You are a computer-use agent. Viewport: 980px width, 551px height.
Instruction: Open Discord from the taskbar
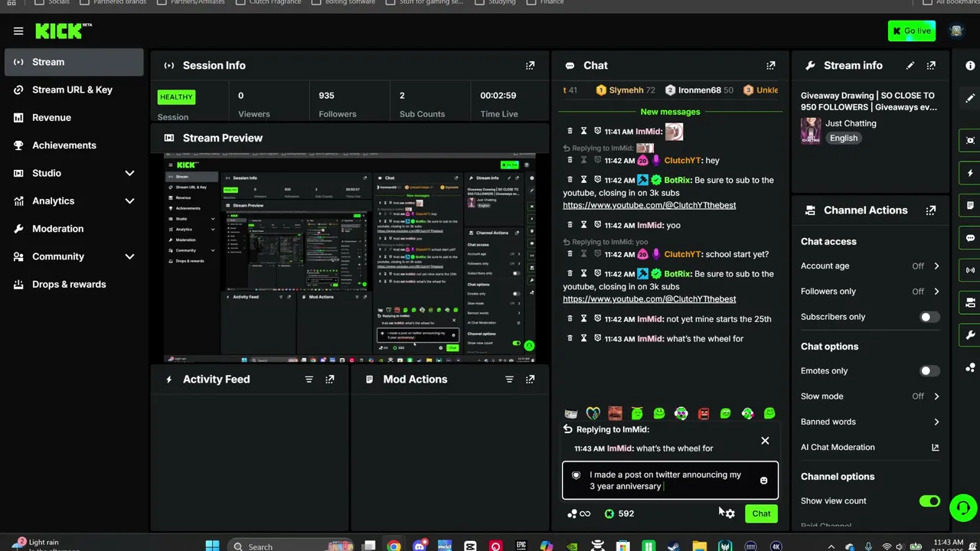(420, 546)
